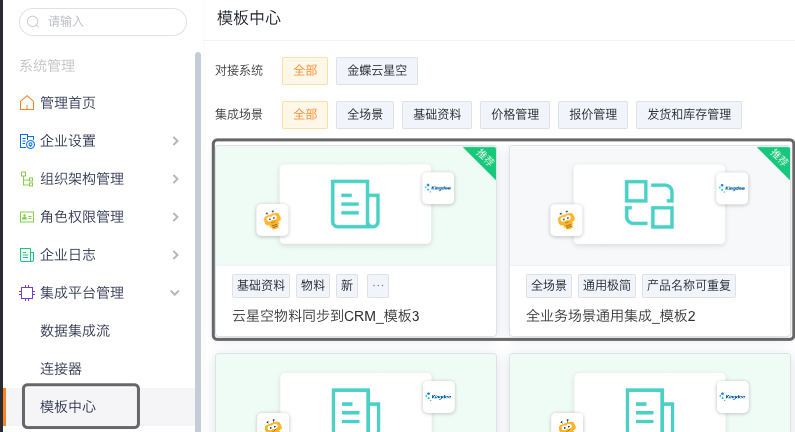Filter scenes by 基础资料

point(437,115)
